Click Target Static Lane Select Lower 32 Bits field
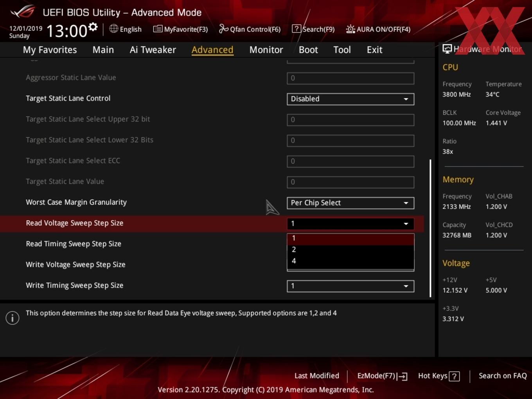This screenshot has height=399, width=532. [350, 140]
